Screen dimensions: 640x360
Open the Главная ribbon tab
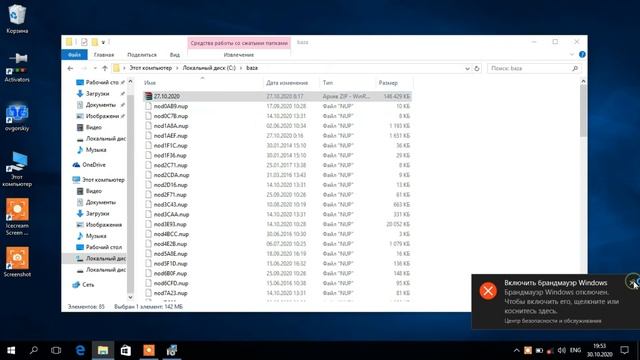point(104,55)
